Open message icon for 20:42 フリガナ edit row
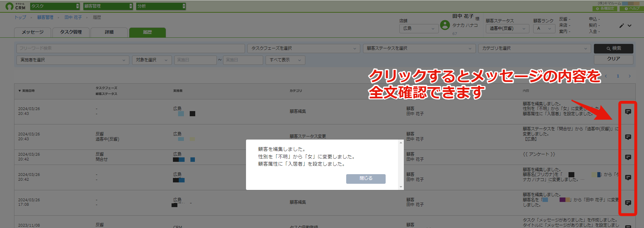 pyautogui.click(x=628, y=178)
